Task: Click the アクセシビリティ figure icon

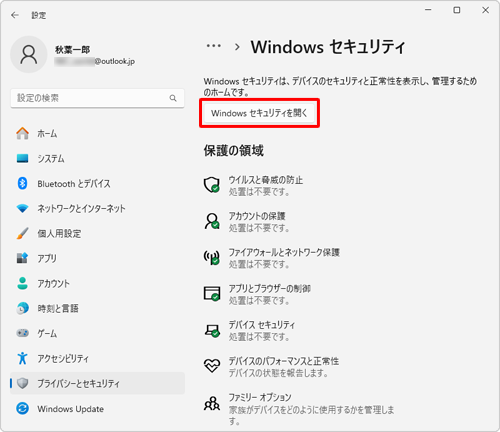Action: click(22, 358)
